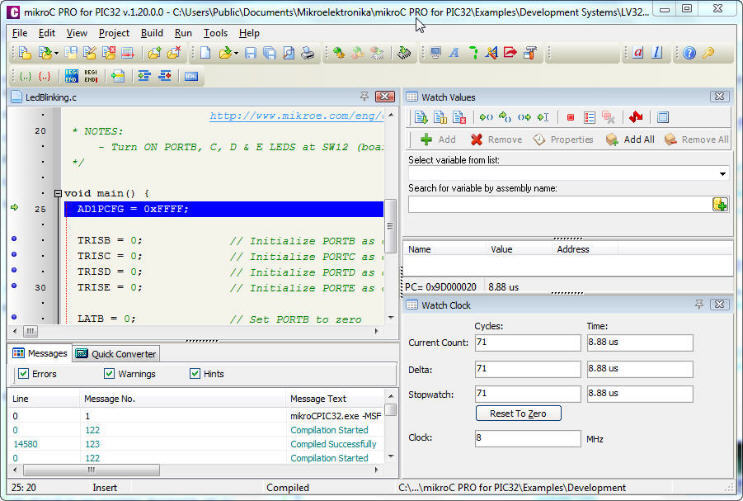The height and width of the screenshot is (501, 743).
Task: Click the golden key license icon
Action: coord(708,53)
